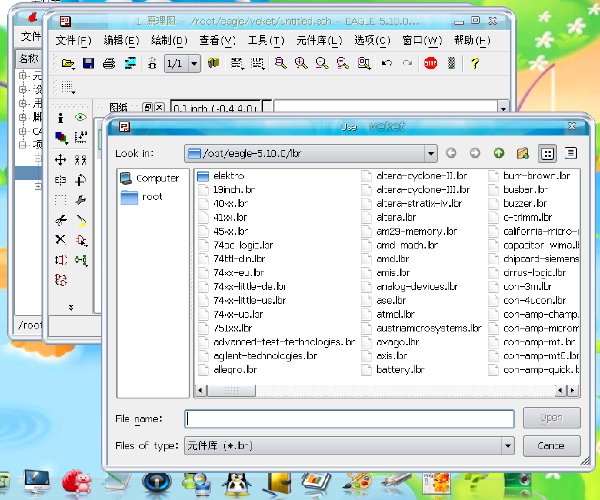Click the red Stop icon

pos(430,63)
